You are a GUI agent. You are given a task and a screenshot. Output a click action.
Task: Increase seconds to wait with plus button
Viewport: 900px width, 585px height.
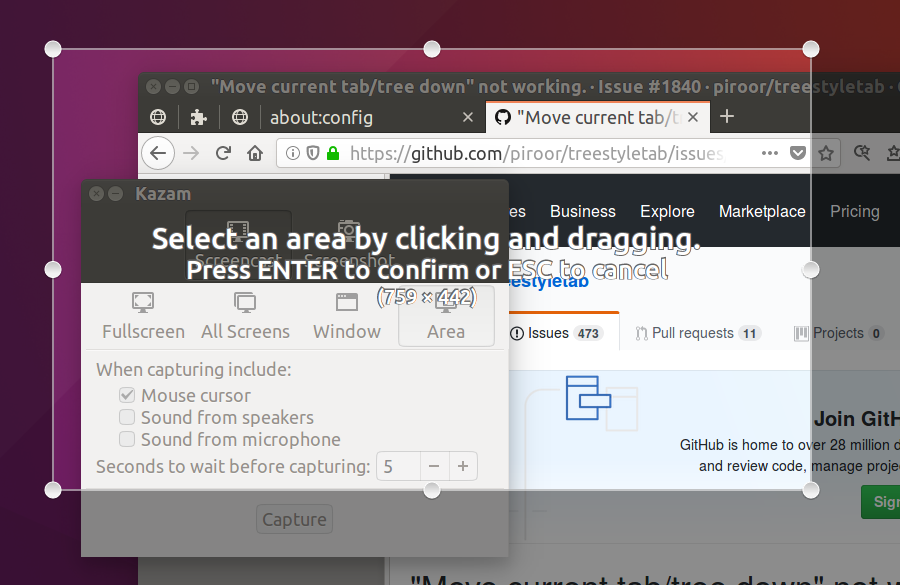tap(463, 466)
